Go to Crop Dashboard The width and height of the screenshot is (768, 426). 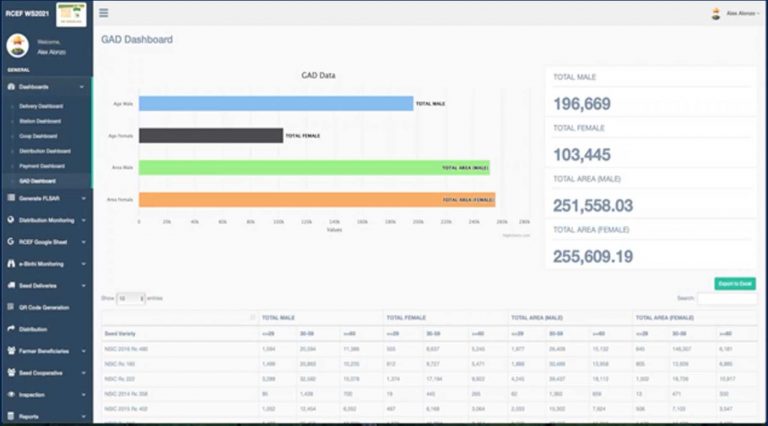click(x=38, y=135)
